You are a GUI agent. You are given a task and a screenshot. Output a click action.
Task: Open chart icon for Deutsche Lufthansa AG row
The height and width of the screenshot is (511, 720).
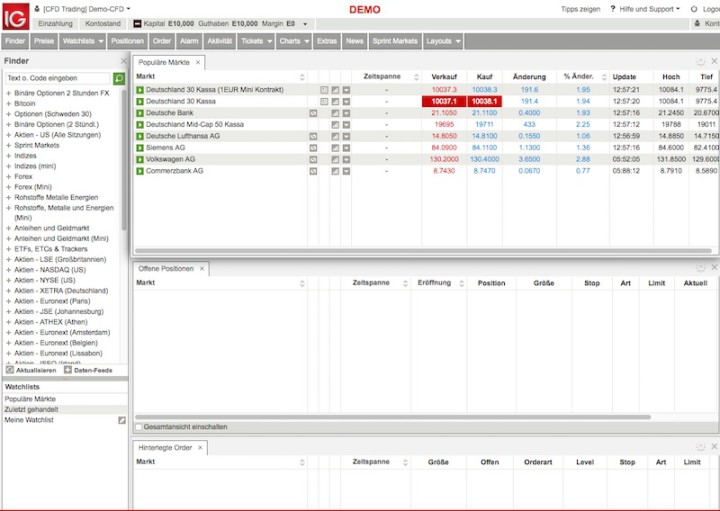335,136
